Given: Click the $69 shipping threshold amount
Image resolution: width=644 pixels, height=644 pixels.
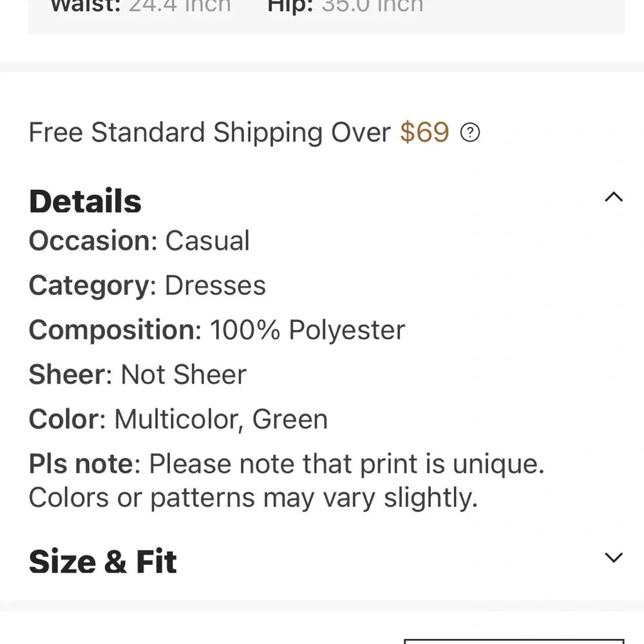Looking at the screenshot, I should pos(424,133).
